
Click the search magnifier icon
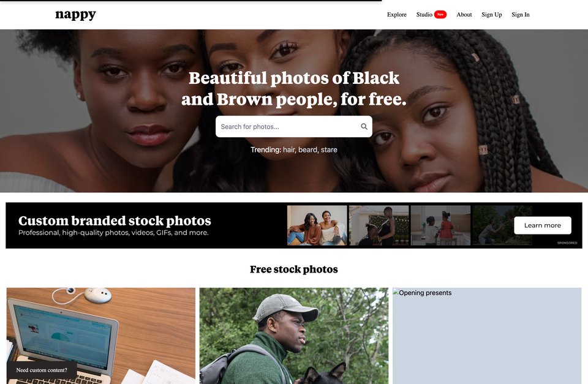[x=364, y=127]
